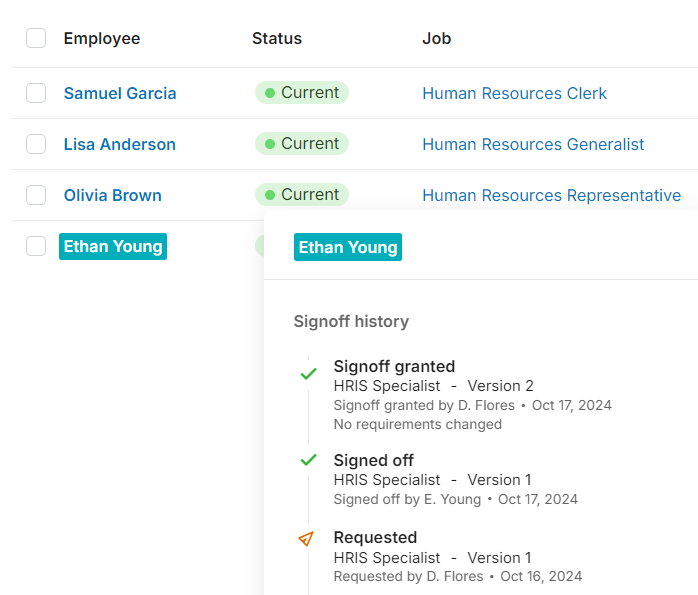Select Lisa Anderson's row checkbox
The height and width of the screenshot is (595, 698).
[x=36, y=144]
